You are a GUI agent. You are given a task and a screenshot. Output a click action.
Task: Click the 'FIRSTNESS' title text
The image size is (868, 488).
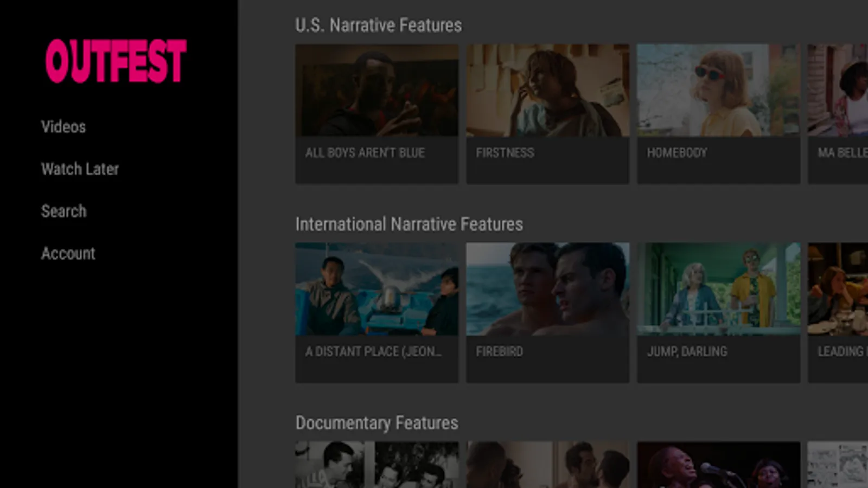pos(505,153)
